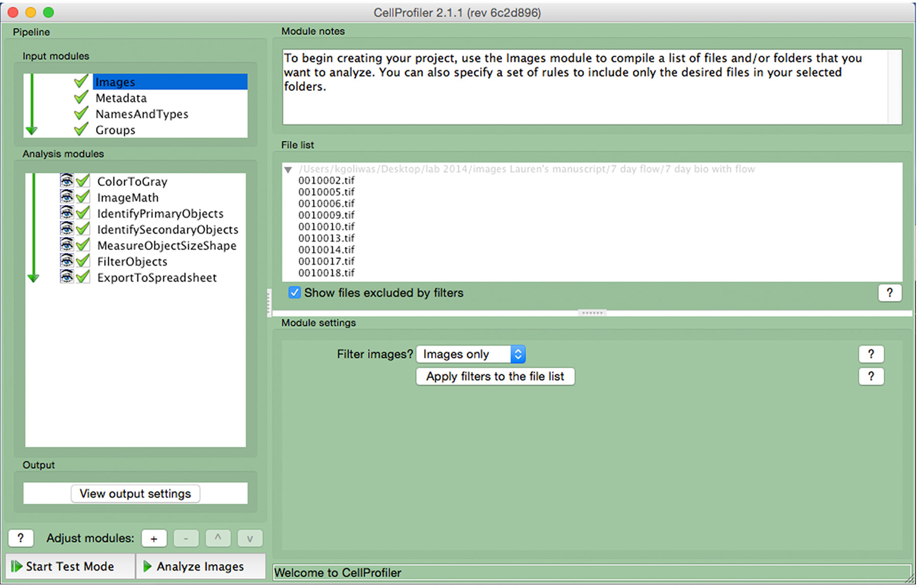Uncheck Show files excluded by filters
Viewport: 919px width, 588px height.
(x=295, y=292)
